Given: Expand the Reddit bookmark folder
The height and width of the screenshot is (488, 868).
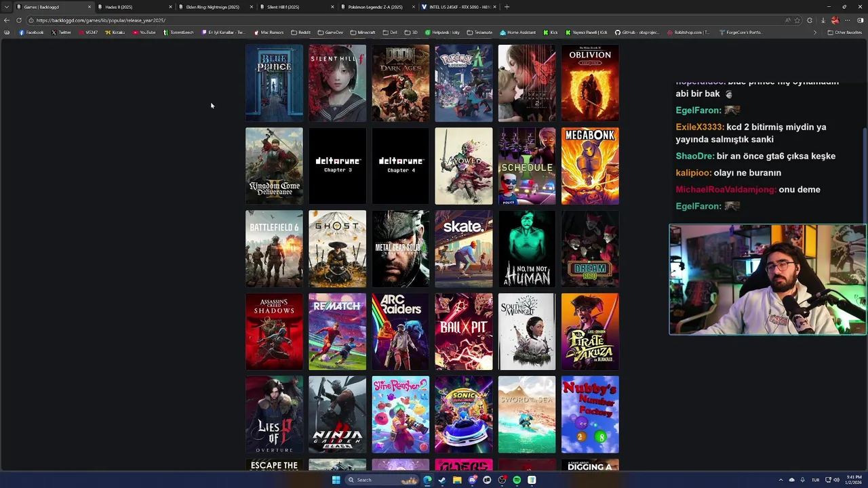Looking at the screenshot, I should 301,33.
